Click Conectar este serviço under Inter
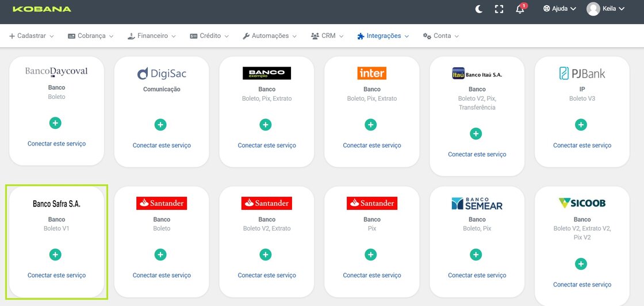This screenshot has width=644, height=306. pos(372,146)
